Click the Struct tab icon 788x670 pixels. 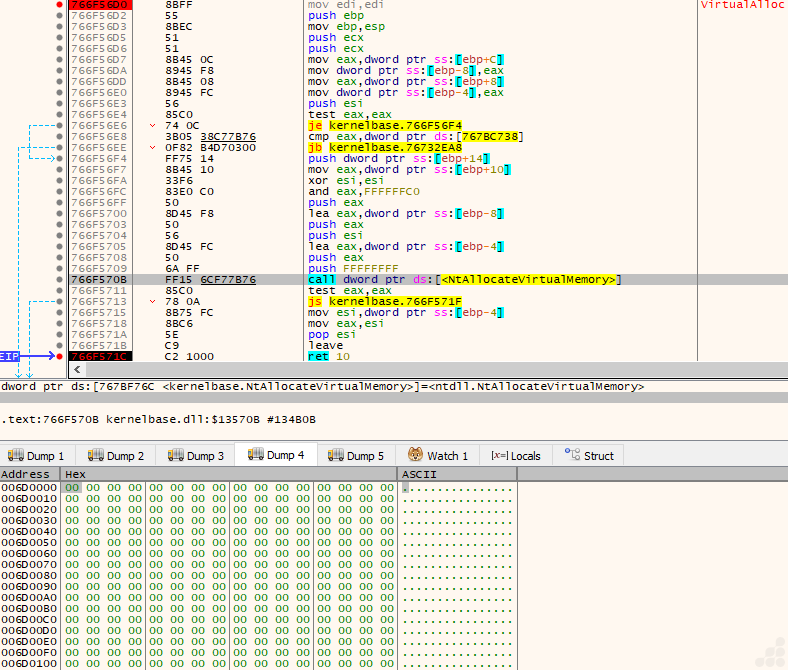[571, 456]
